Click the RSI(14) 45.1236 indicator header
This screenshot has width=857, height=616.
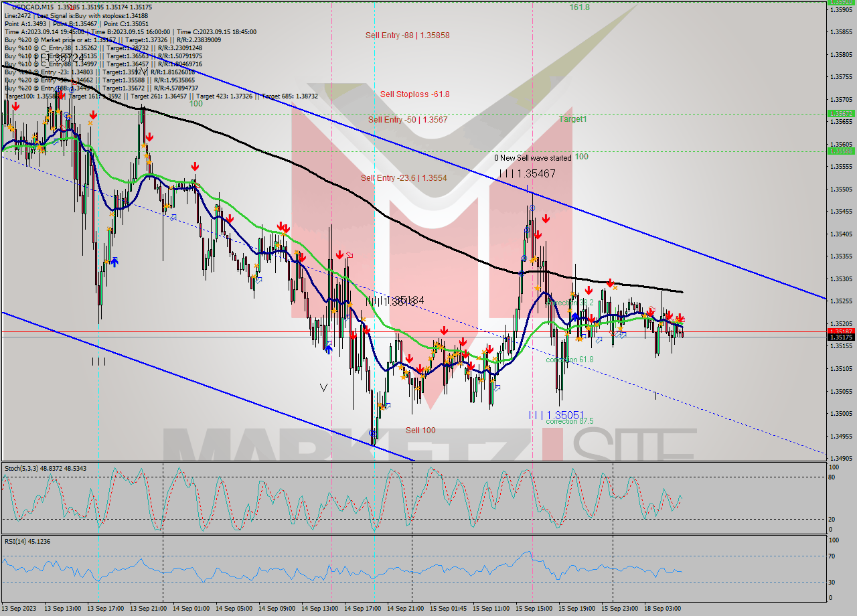click(x=27, y=541)
